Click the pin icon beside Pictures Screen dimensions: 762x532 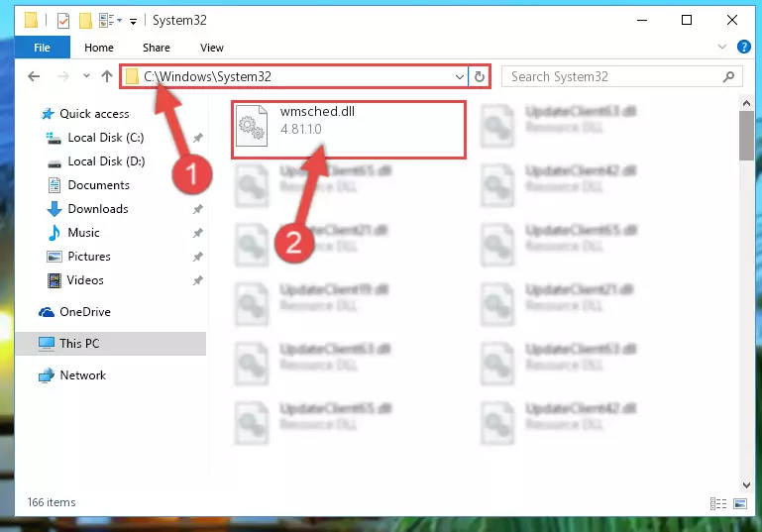point(197,257)
